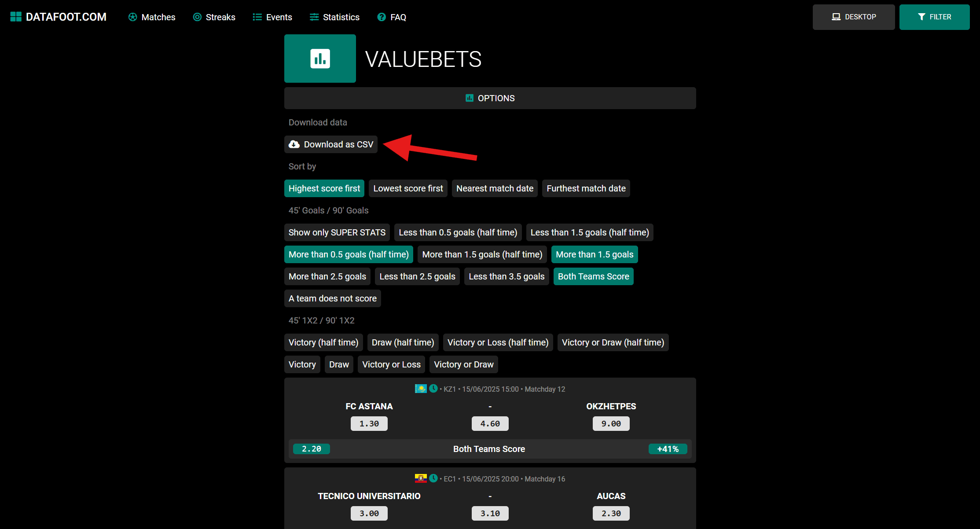
Task: Toggle More than 1.5 goals (half time)
Action: click(482, 254)
